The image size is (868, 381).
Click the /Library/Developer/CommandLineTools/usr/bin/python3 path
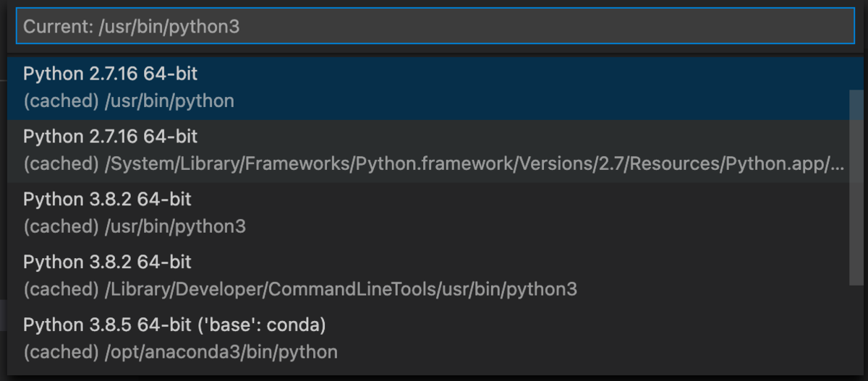tap(341, 290)
